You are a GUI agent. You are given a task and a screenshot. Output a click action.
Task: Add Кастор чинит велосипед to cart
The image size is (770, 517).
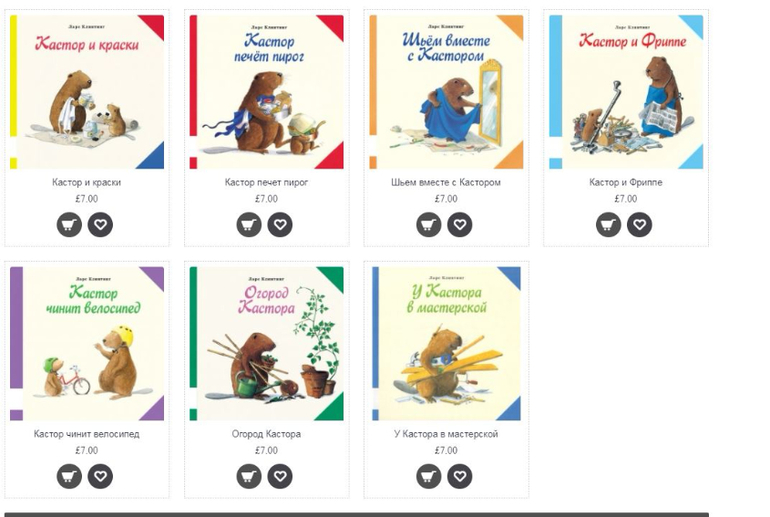coord(69,476)
